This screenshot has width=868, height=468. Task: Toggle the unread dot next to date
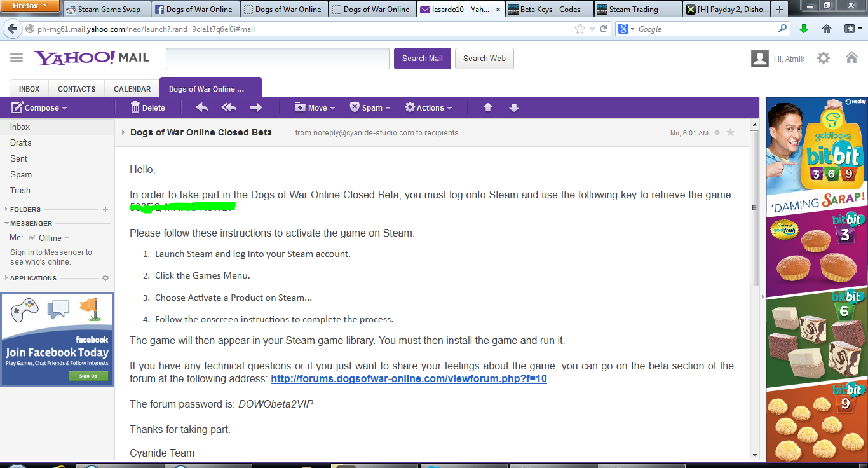pyautogui.click(x=717, y=133)
